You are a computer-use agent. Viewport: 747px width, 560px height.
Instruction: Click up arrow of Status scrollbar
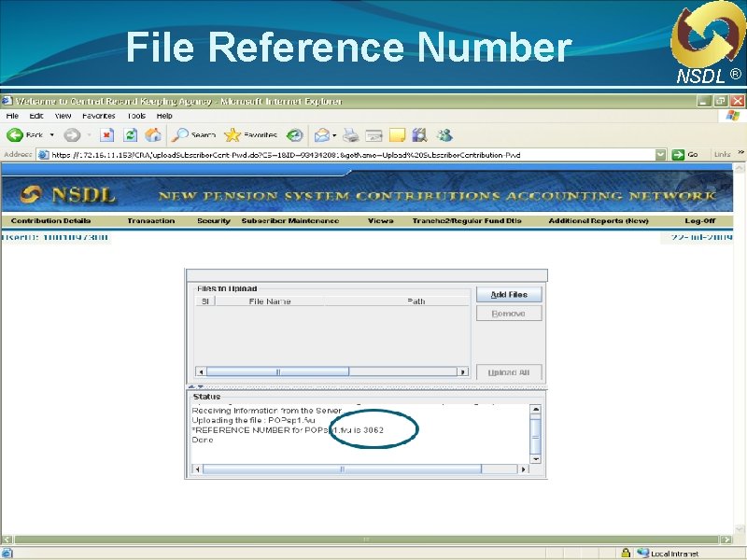pos(535,410)
